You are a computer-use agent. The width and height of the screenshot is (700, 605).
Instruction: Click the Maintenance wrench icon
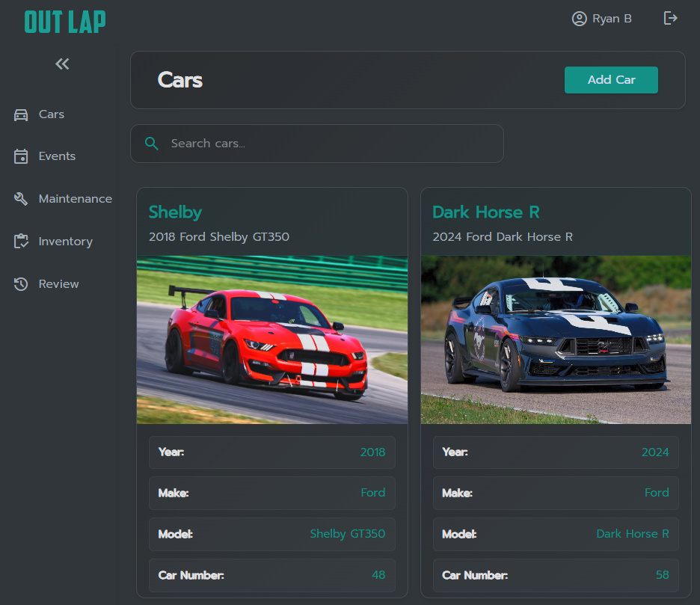21,199
